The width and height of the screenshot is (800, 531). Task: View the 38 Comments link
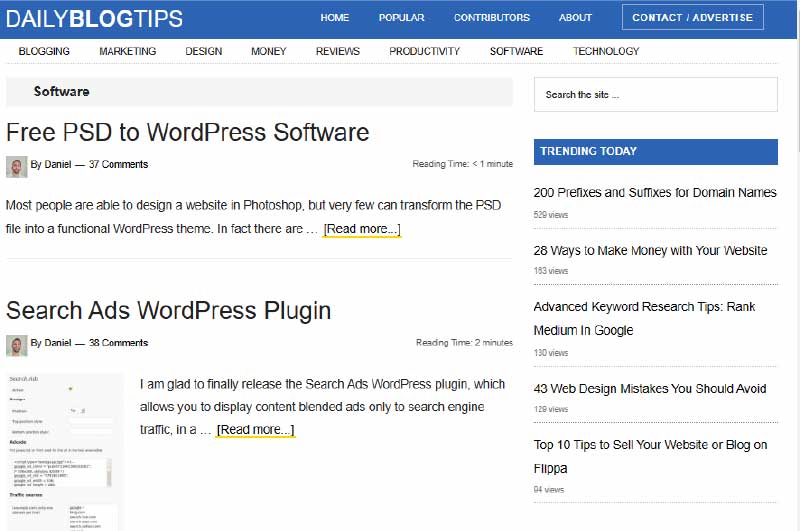[x=118, y=343]
